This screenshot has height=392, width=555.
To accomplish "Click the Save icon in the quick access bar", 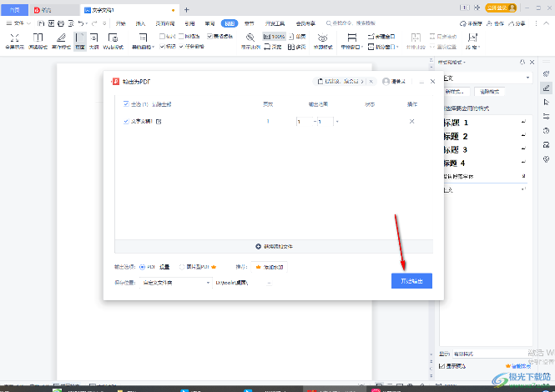I will (41, 23).
